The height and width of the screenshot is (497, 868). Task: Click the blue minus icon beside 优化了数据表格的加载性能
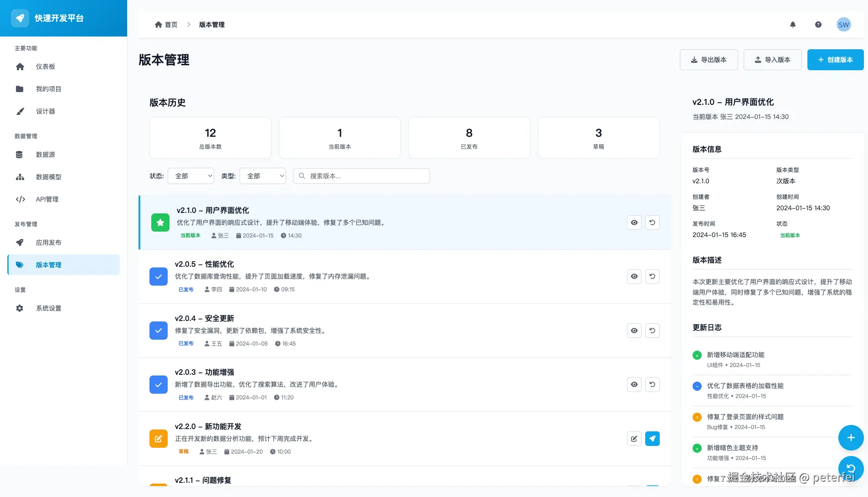[697, 387]
